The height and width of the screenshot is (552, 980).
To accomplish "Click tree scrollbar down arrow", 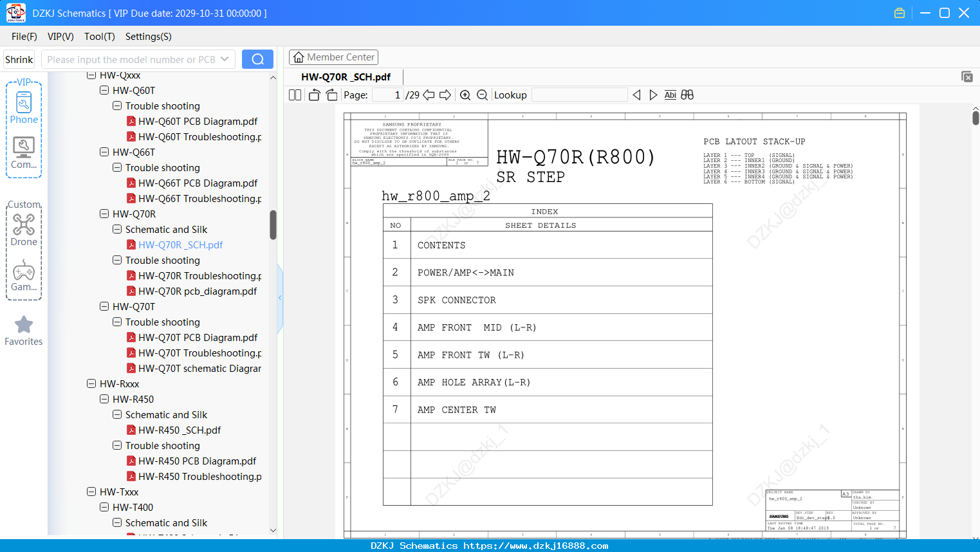I will coord(273,531).
